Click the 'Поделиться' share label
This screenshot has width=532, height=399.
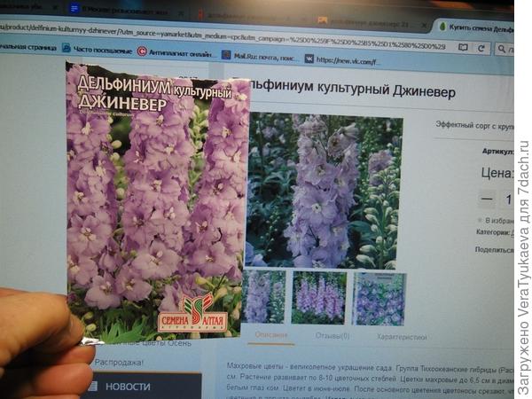coord(494,250)
